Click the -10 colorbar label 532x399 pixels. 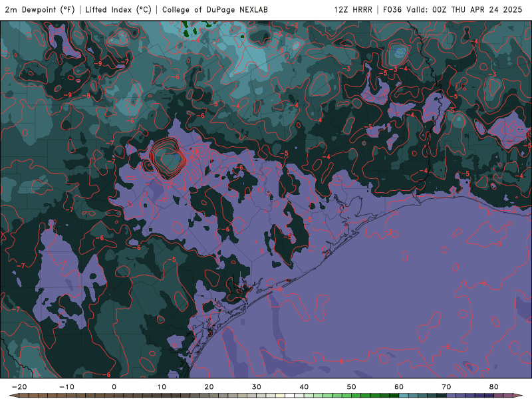pyautogui.click(x=67, y=387)
